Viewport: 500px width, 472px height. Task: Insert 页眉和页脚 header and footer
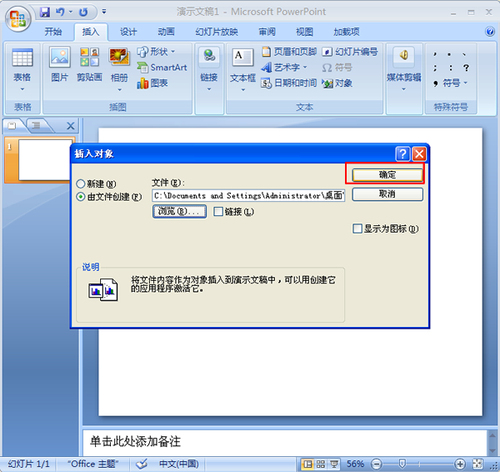click(289, 52)
